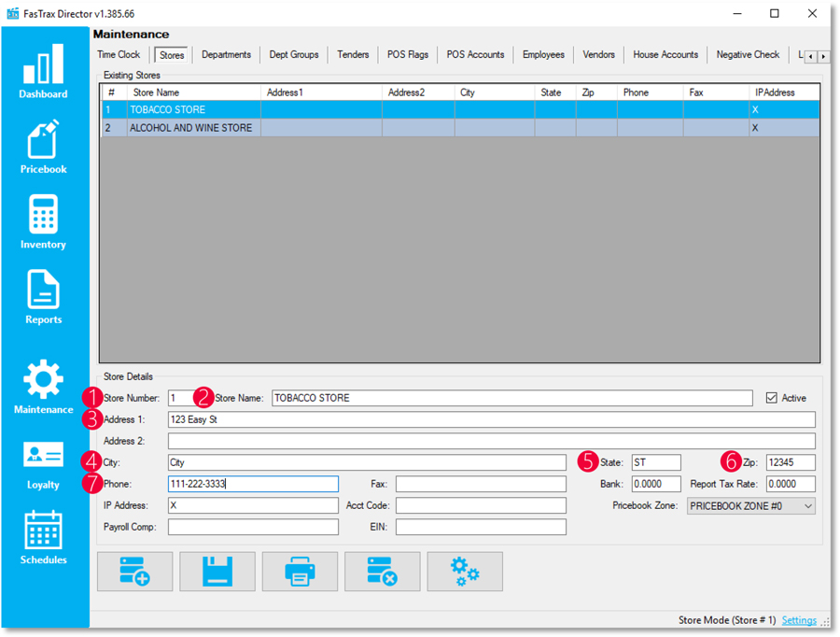This screenshot has height=637, width=840.
Task: Click the Store Number field
Action: tap(181, 398)
